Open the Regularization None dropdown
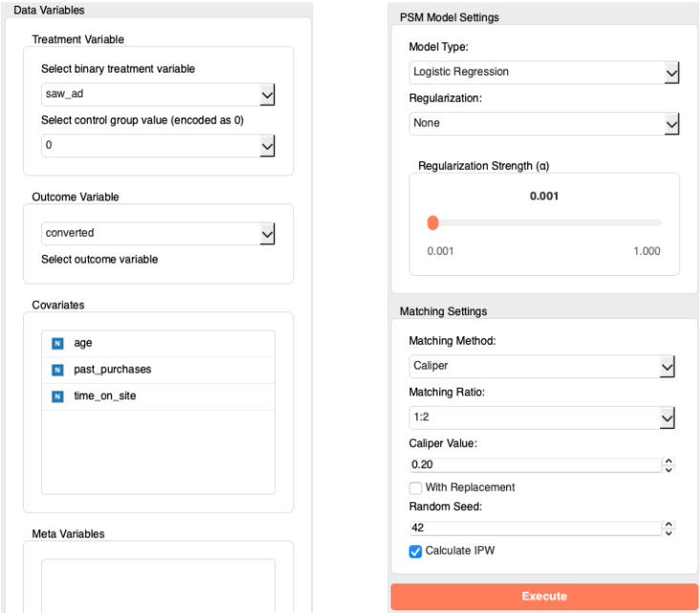This screenshot has width=700, height=613. (543, 124)
